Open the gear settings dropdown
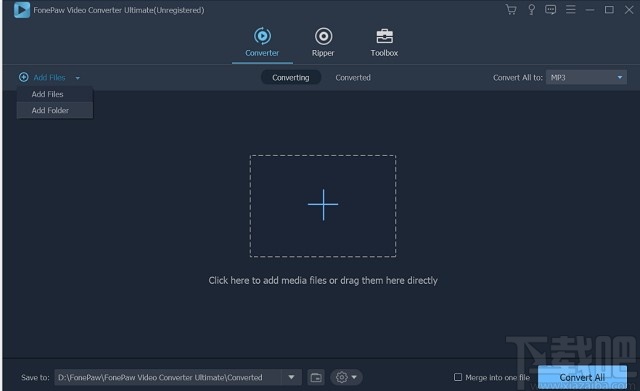The width and height of the screenshot is (640, 391). [x=346, y=378]
